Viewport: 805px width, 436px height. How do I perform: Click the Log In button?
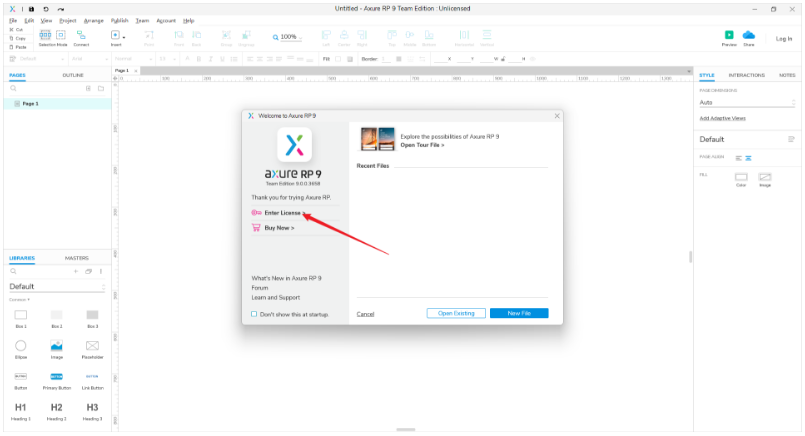(x=783, y=39)
